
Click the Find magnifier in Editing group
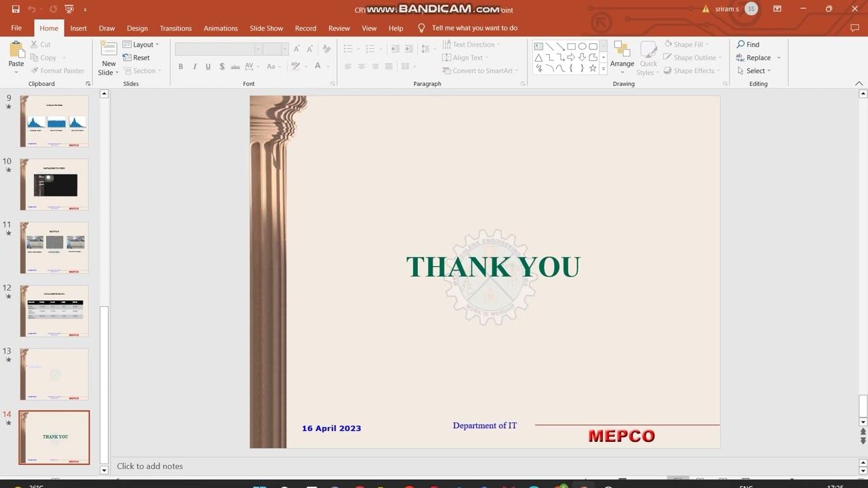point(748,45)
